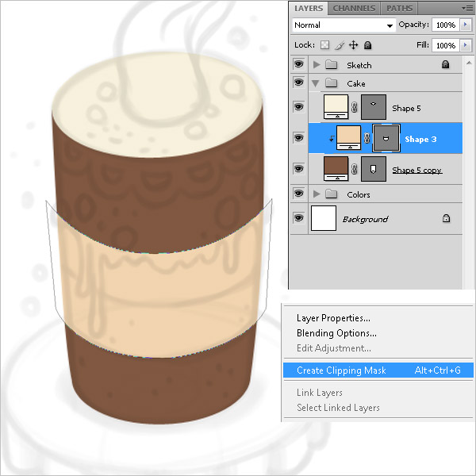Viewport: 476px width, 476px height.
Task: Click the Shape 3 color fill thumbnail
Action: pyautogui.click(x=348, y=138)
